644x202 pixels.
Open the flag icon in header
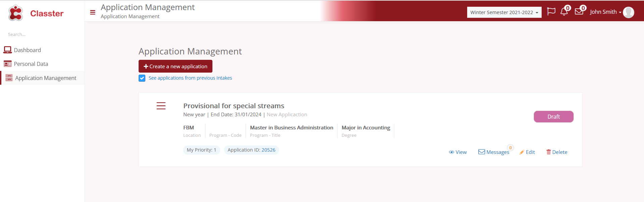coord(551,11)
